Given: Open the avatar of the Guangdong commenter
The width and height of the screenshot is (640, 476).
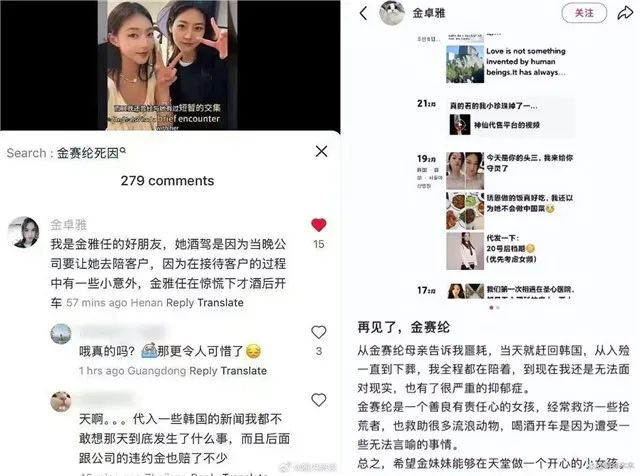Looking at the screenshot, I should click(61, 334).
